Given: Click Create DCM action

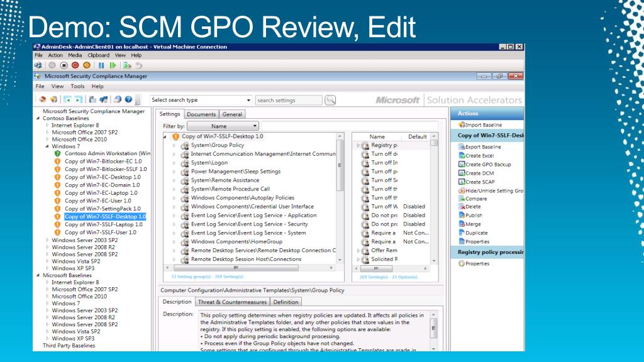Looking at the screenshot, I should pos(476,173).
